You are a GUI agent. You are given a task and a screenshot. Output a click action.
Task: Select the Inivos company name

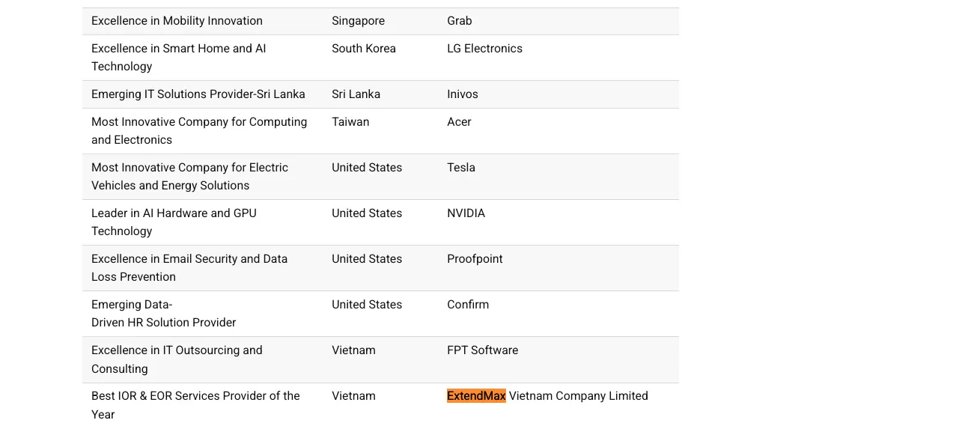[463, 94]
